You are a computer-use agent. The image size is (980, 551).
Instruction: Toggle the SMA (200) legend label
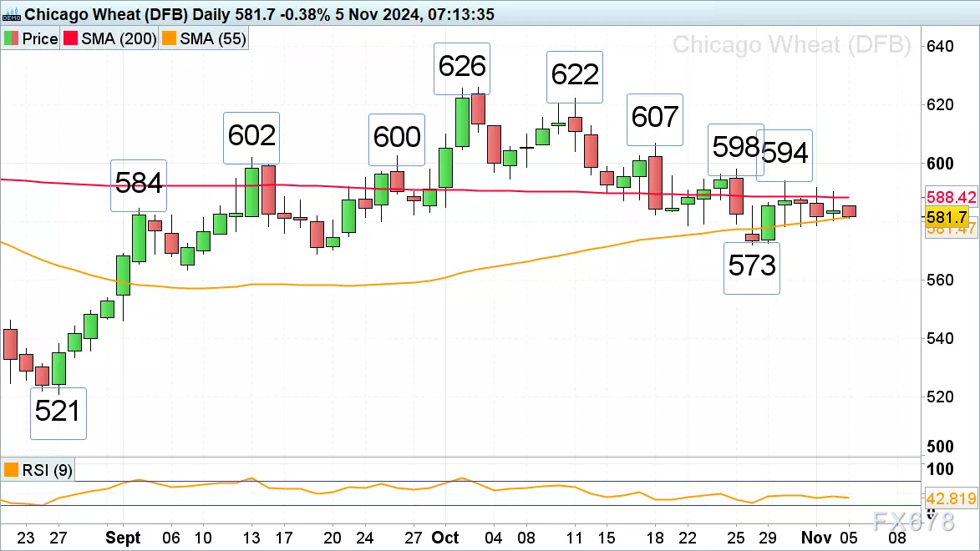pyautogui.click(x=119, y=38)
